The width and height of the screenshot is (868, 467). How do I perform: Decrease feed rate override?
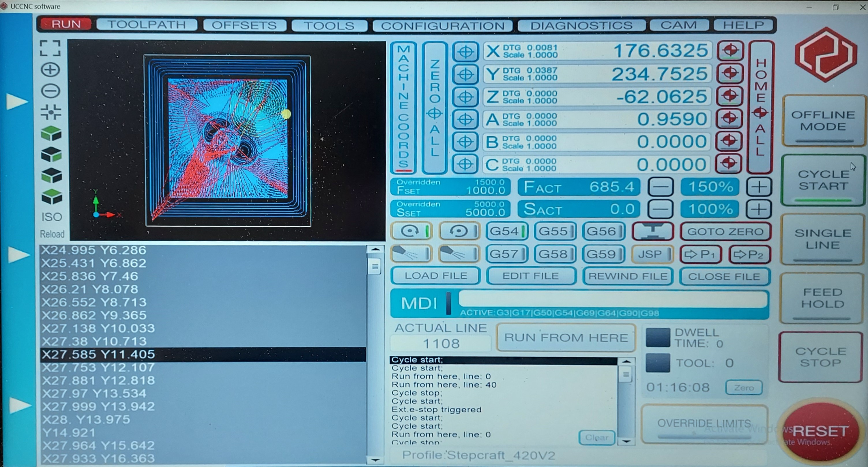point(661,187)
